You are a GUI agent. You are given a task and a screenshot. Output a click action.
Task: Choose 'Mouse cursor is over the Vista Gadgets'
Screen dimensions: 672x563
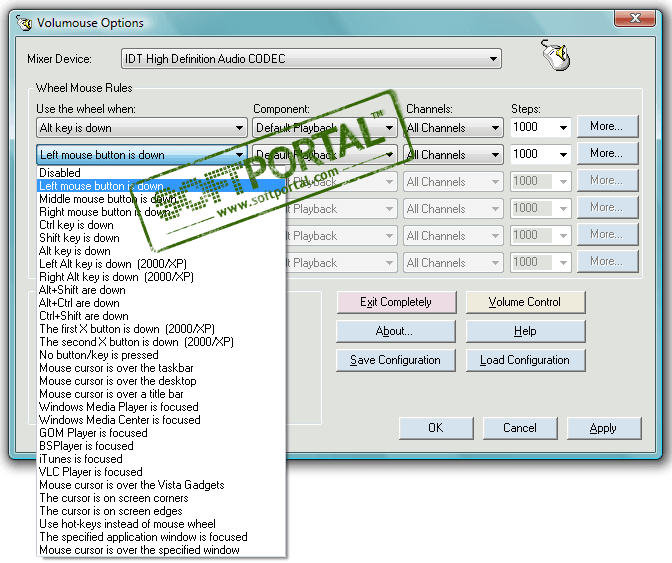(x=161, y=485)
